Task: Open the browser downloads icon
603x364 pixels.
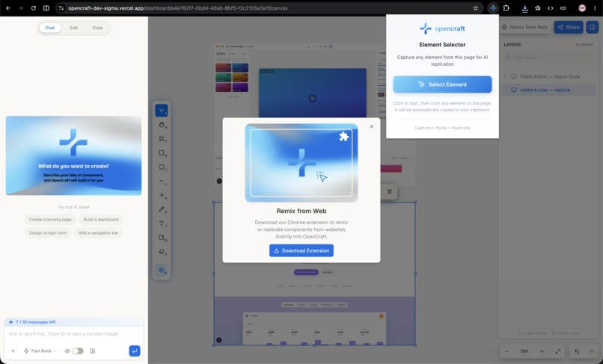Action: tap(524, 8)
